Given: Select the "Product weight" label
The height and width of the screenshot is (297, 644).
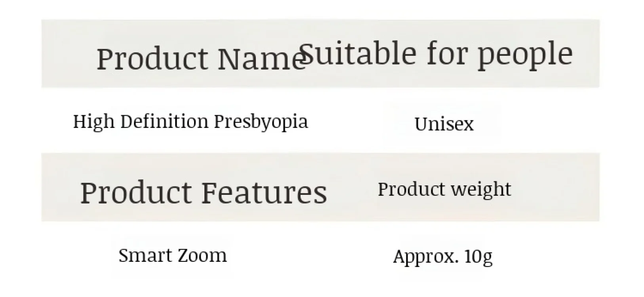Looking at the screenshot, I should point(444,189).
